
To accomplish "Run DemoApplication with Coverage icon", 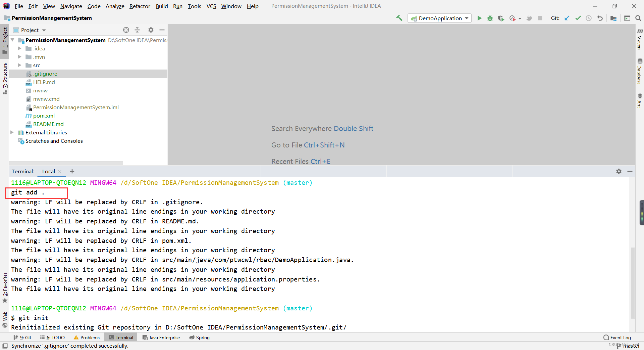I will point(501,18).
